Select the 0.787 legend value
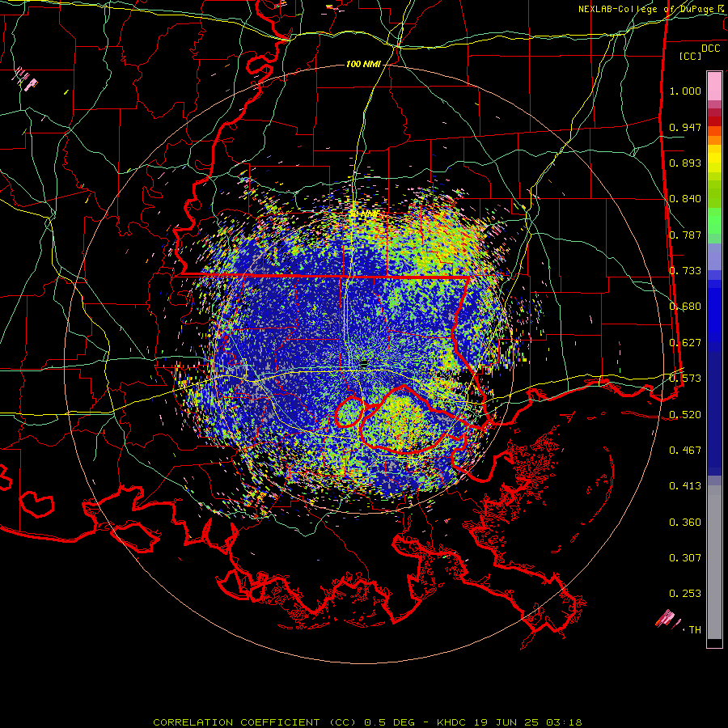Viewport: 728px width, 728px height. [685, 235]
